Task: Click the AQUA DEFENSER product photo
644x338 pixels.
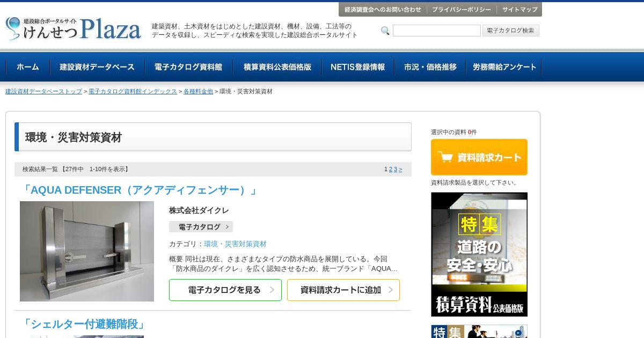Action: pyautogui.click(x=87, y=251)
